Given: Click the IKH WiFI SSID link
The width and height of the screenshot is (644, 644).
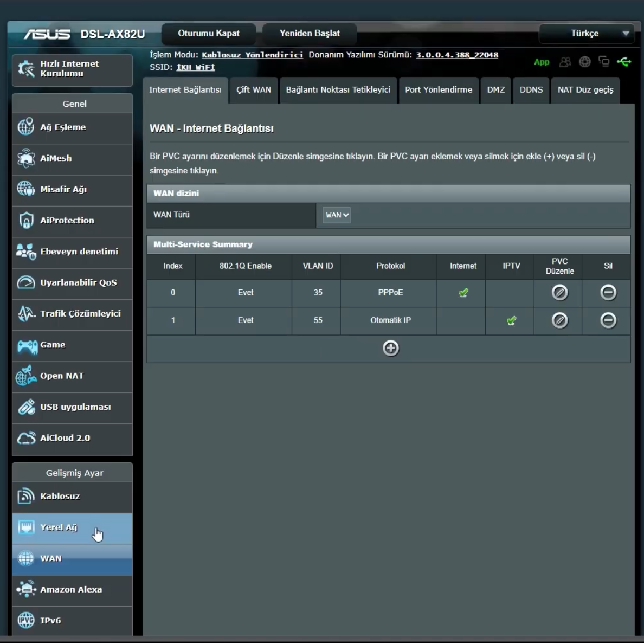Looking at the screenshot, I should coord(195,67).
